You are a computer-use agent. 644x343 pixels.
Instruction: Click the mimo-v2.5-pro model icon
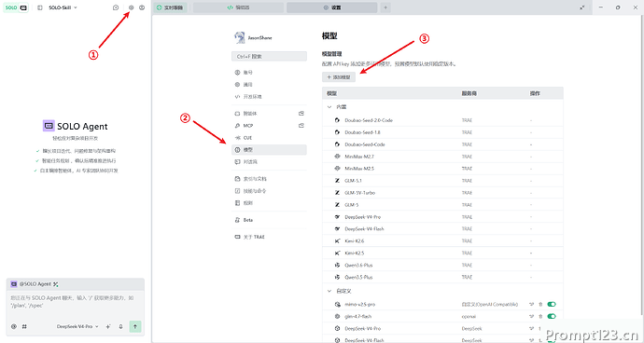tap(338, 305)
